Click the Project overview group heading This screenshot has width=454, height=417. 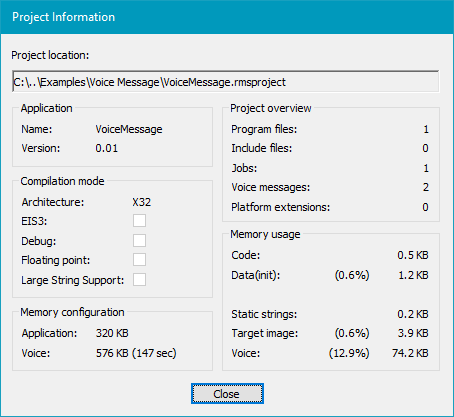tap(271, 108)
